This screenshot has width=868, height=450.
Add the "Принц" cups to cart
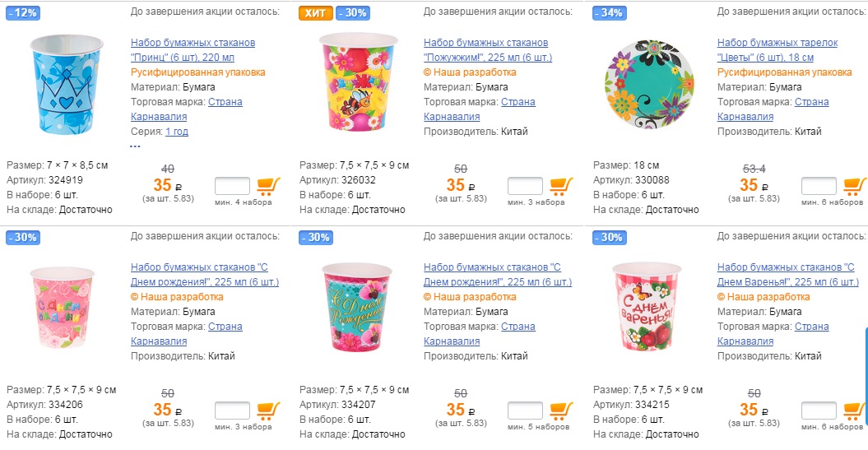(x=268, y=186)
